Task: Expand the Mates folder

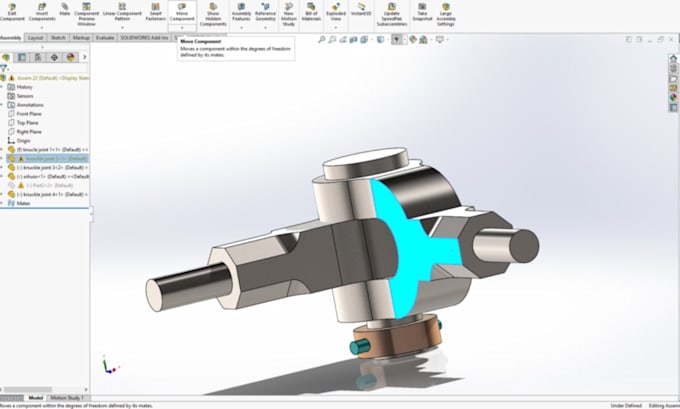Action: 2,203
